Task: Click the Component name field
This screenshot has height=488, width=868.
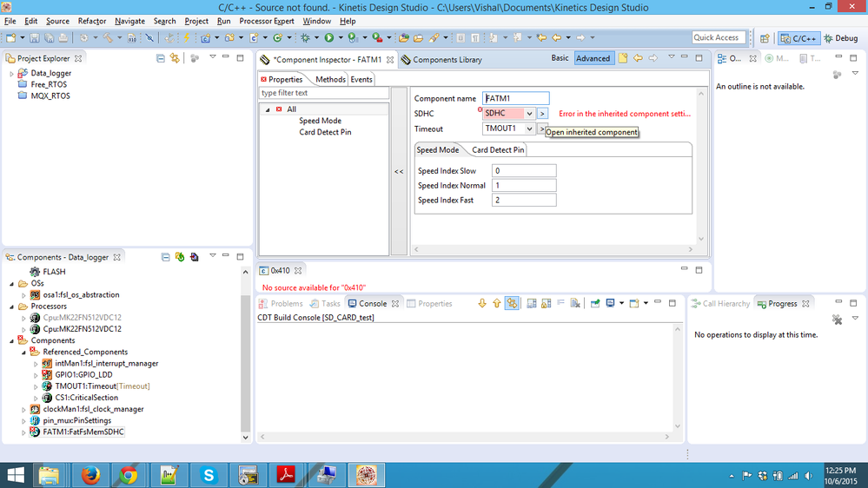Action: click(515, 98)
